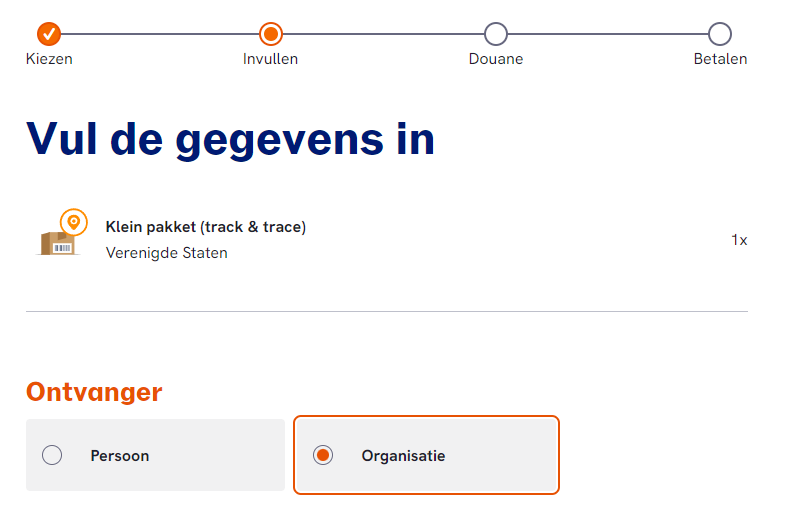Click the cardboard package box icon
The height and width of the screenshot is (530, 810).
pyautogui.click(x=59, y=242)
